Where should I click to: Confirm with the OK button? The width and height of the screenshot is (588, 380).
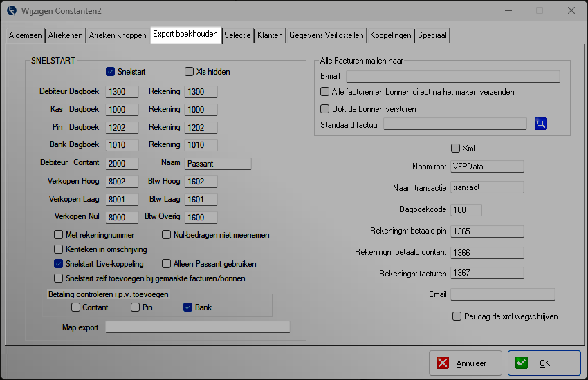(x=544, y=363)
